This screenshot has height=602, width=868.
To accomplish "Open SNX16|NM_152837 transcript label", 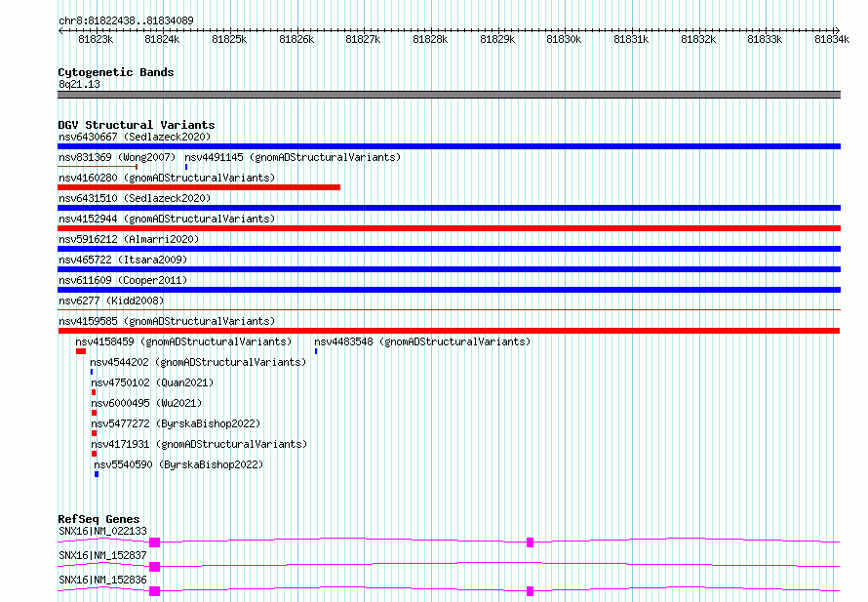I will pos(102,555).
